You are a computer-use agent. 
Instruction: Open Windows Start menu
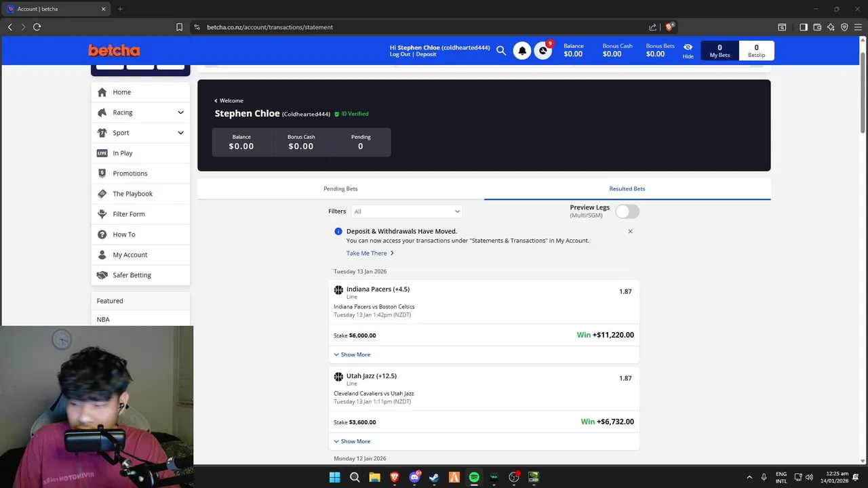pos(334,477)
